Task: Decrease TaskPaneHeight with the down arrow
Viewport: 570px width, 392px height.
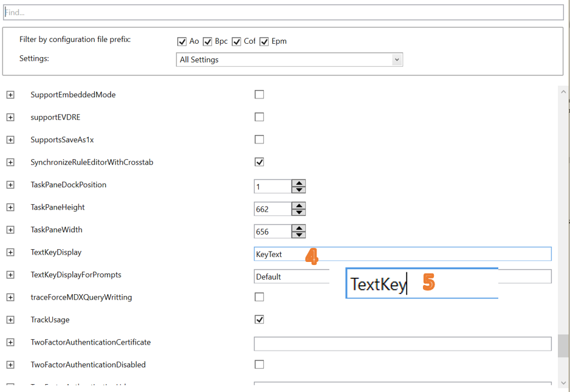Action: click(x=299, y=212)
